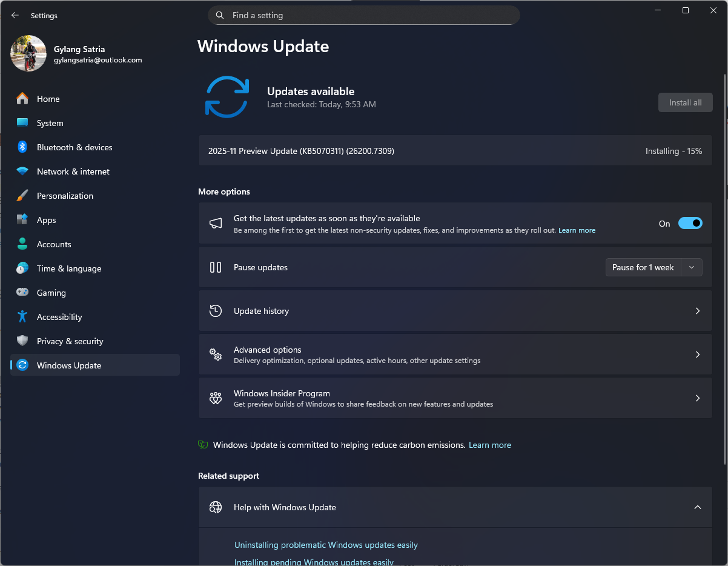
Task: Turn off get latest updates toggle
Action: [690, 224]
